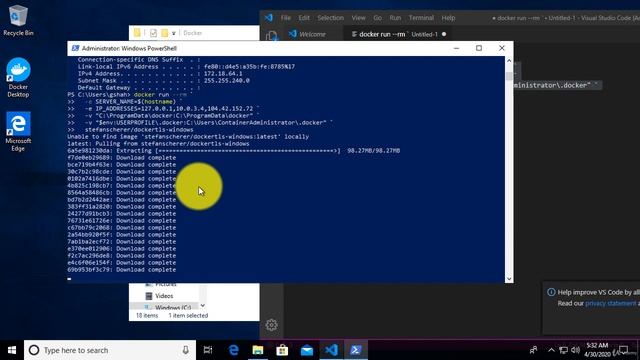640x360 pixels.
Task: Click the new folder icon in the File Explorer title bar
Action: pos(164,33)
